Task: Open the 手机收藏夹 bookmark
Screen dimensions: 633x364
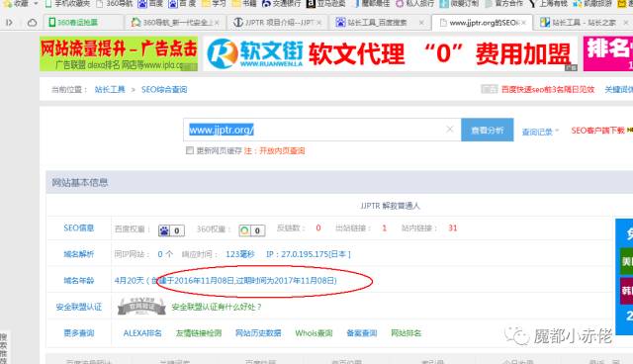Action: (67, 3)
